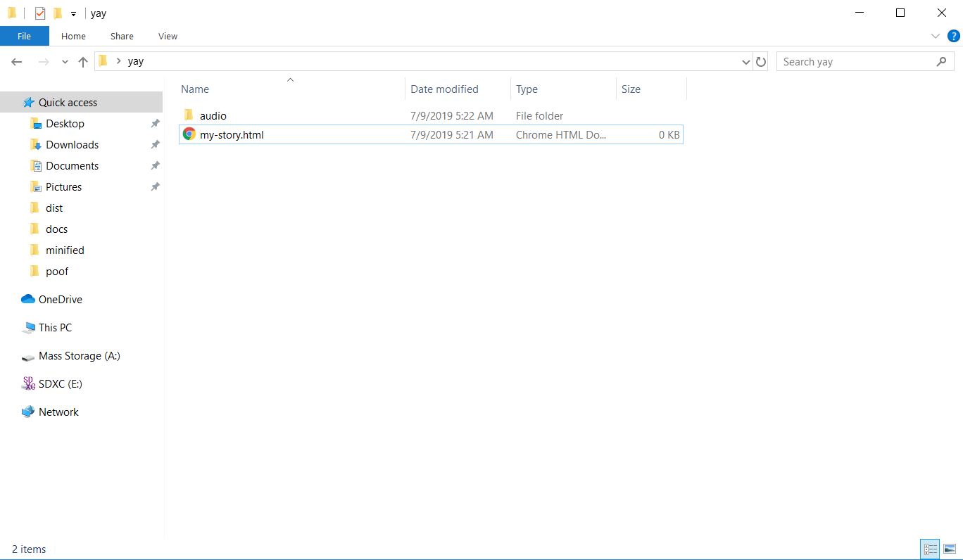This screenshot has height=560, width=963.
Task: Expand the ribbon with the chevron
Action: (936, 37)
